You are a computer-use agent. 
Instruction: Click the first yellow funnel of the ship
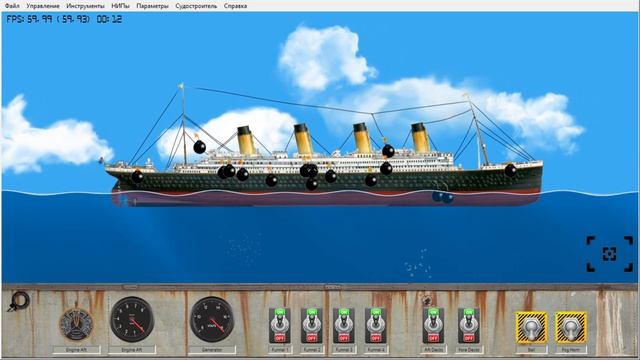[246, 140]
